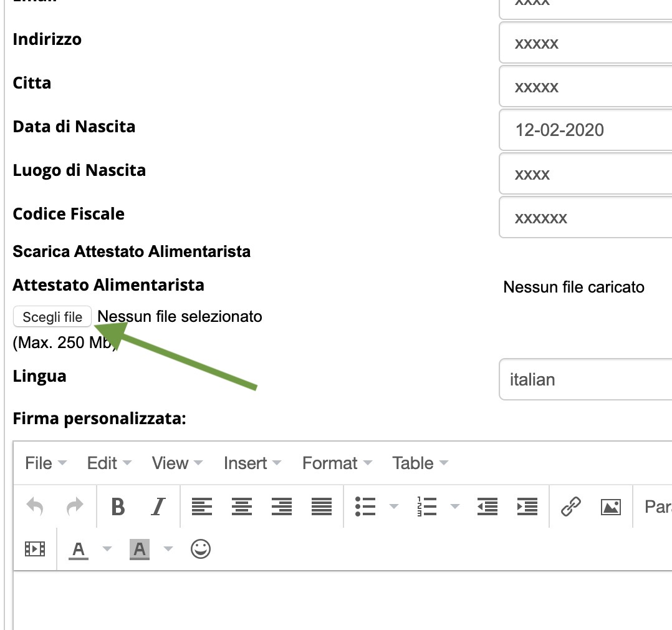The width and height of the screenshot is (672, 630).
Task: Apply the background color swatch
Action: (x=140, y=549)
